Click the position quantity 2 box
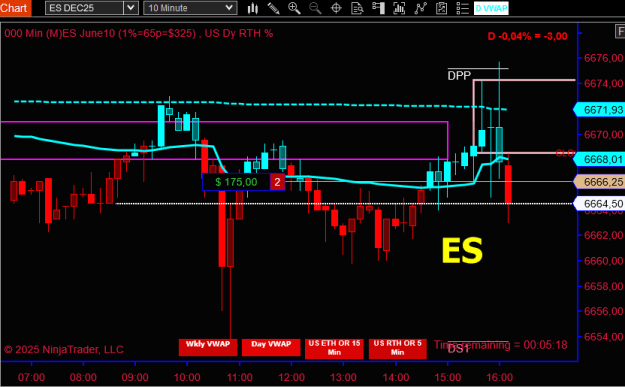This screenshot has height=387, width=625. [x=277, y=182]
